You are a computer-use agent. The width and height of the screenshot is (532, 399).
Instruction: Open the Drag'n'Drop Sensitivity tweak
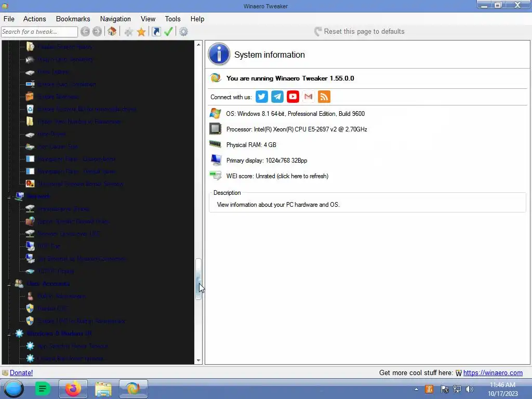[65, 59]
